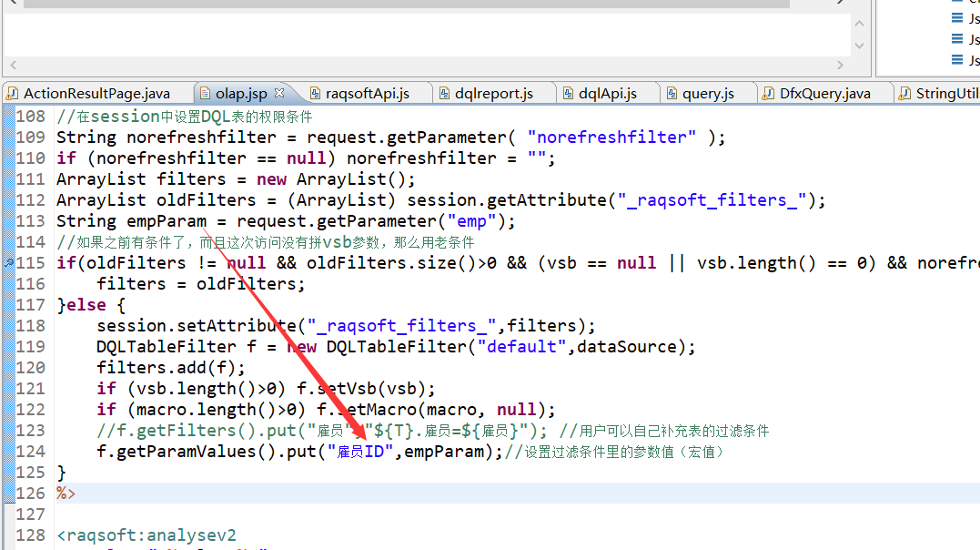
Task: Click line number 117 in the gutter
Action: click(x=31, y=305)
